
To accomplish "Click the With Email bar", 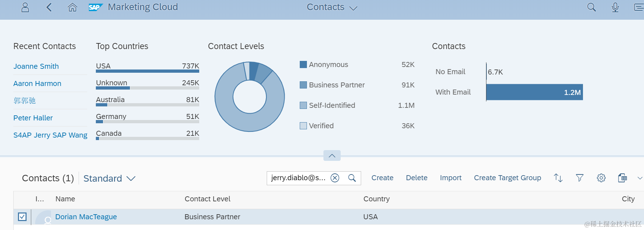I will 534,92.
